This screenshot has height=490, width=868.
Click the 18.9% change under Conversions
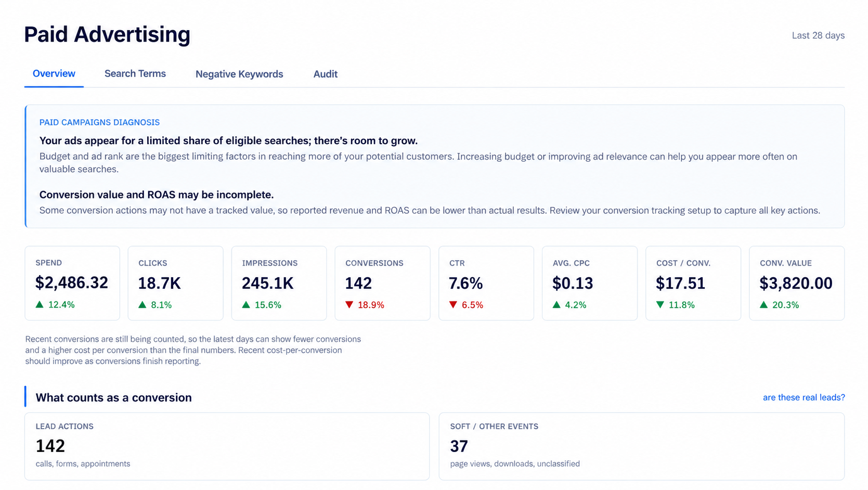371,305
